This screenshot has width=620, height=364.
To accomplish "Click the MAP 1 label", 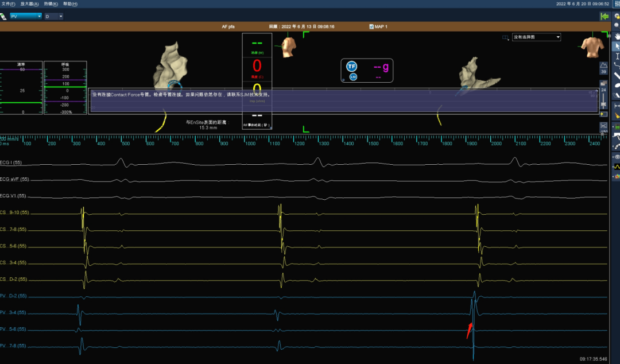I will click(379, 26).
